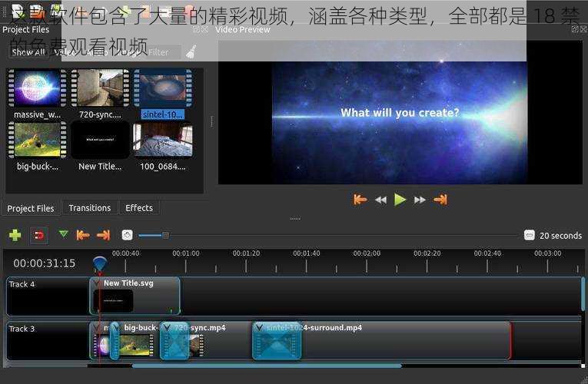This screenshot has width=588, height=384.
Task: Open menu arrow on 720 transition
Action: [x=167, y=328]
